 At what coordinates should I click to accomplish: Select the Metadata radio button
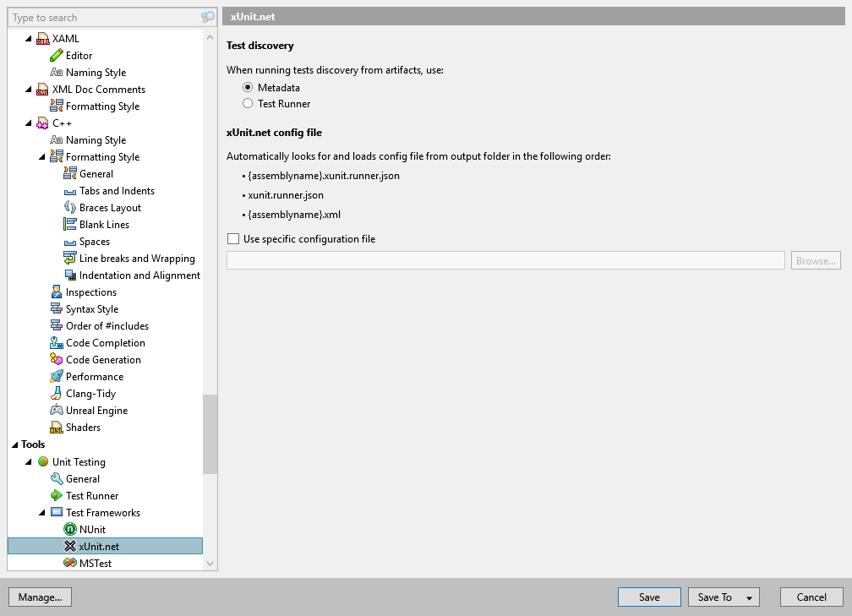(x=248, y=86)
